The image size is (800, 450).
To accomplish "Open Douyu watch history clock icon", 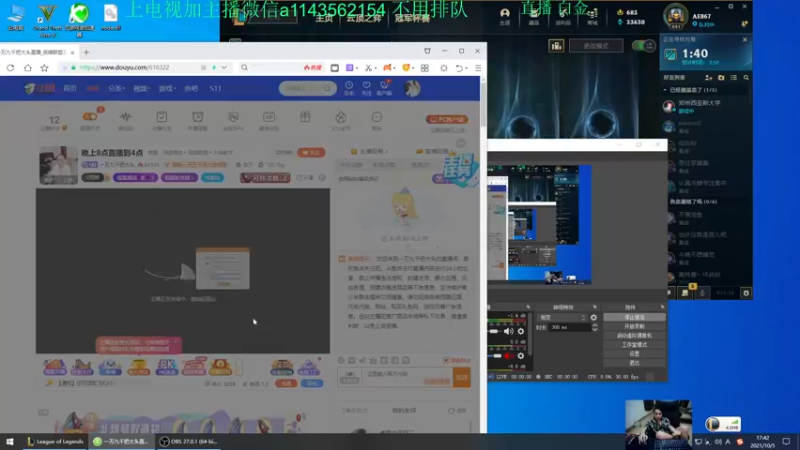I will pyautogui.click(x=349, y=85).
